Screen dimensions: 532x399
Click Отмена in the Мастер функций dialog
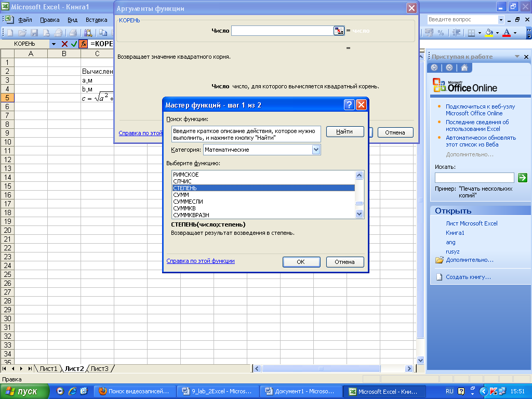345,262
